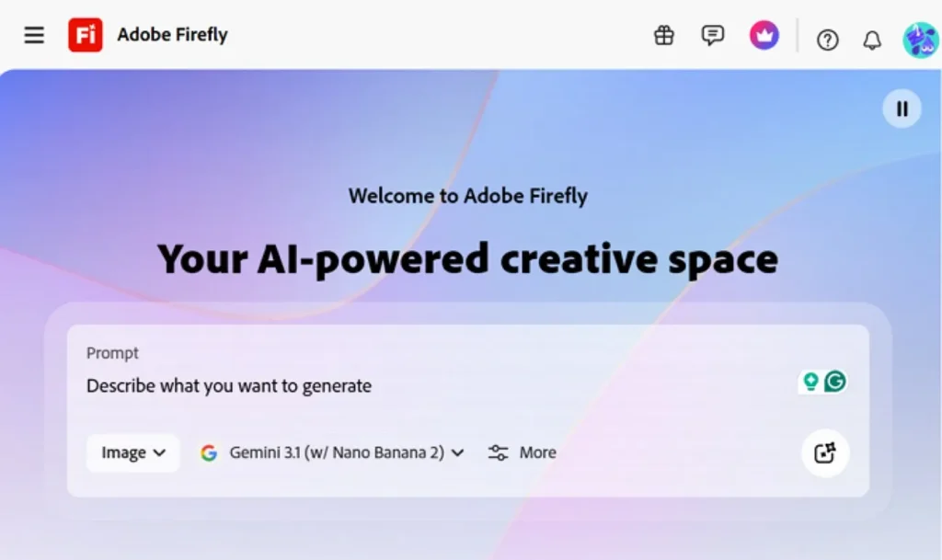The width and height of the screenshot is (942, 560).
Task: Click the user profile avatar
Action: [x=919, y=40]
